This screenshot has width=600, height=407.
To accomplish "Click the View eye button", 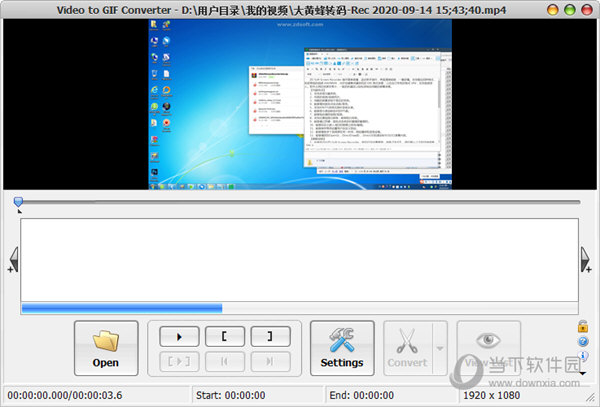I will pos(488,348).
